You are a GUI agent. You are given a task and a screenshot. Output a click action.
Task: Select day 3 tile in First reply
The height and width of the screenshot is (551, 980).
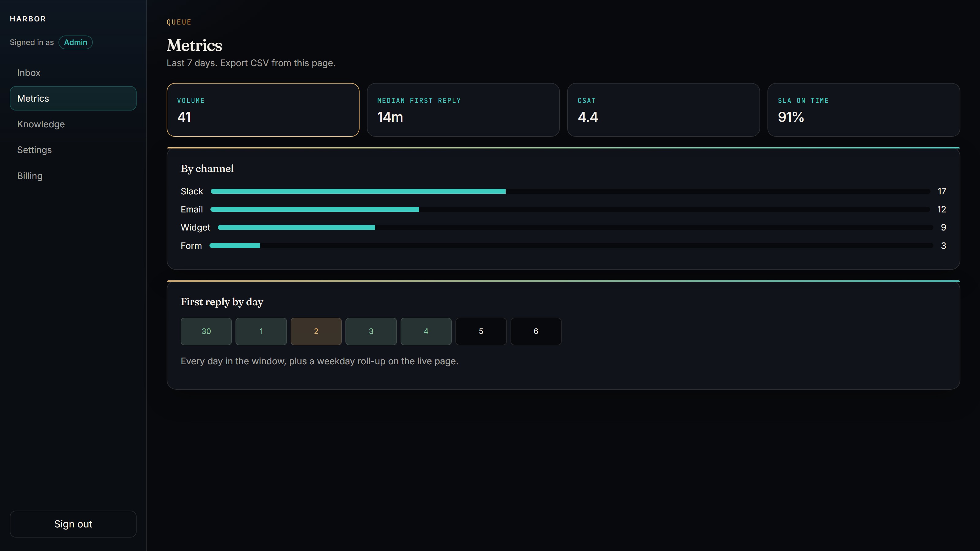(x=371, y=331)
